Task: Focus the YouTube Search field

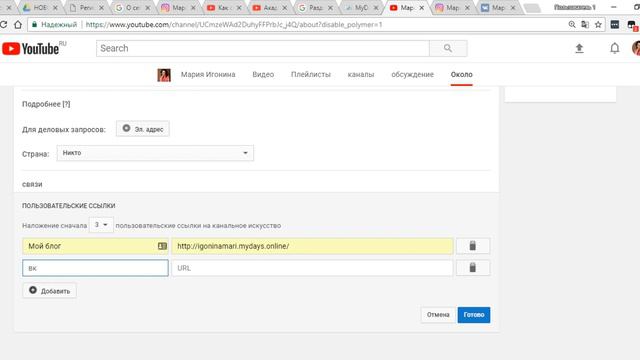Action: 263,48
